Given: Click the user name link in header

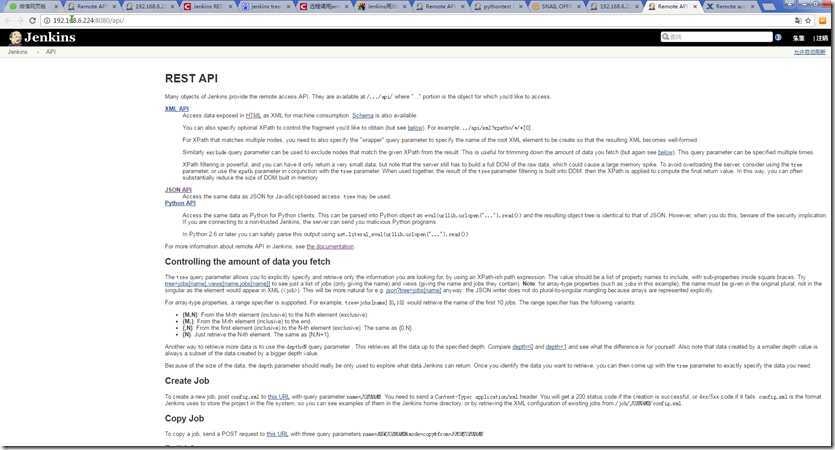Looking at the screenshot, I should pyautogui.click(x=798, y=38).
